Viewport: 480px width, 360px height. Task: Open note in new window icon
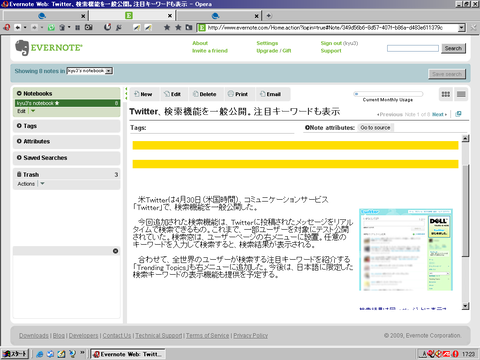458,114
